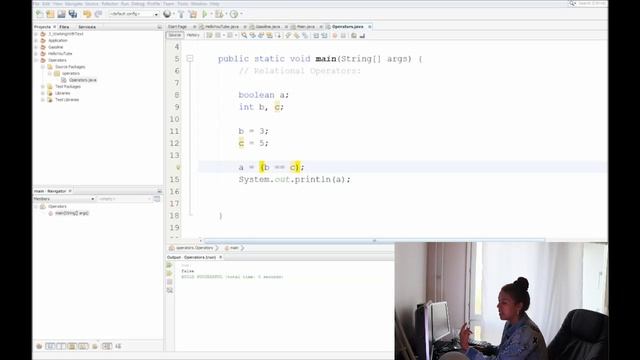Toggle the first Navigator filter button at bottom
Viewport: 640px width, 360px height.
tap(39, 347)
